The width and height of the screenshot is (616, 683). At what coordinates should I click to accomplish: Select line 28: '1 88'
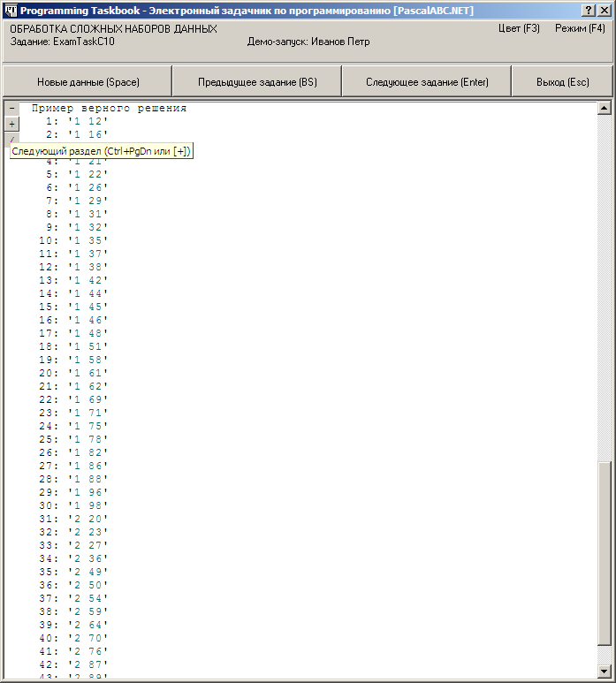pyautogui.click(x=73, y=479)
